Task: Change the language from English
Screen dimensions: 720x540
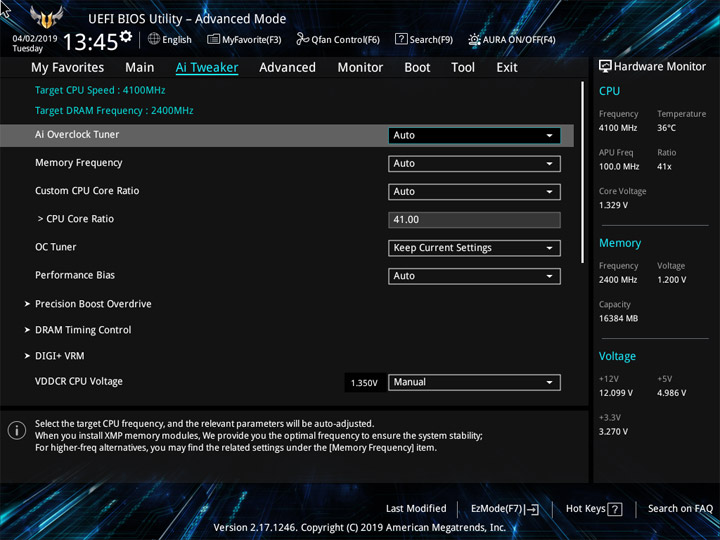Action: click(177, 39)
